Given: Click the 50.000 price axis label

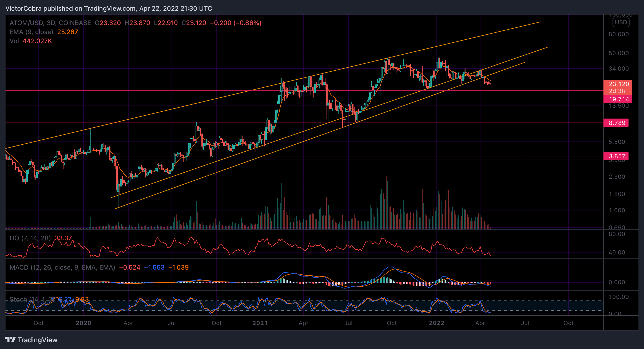Looking at the screenshot, I should (619, 53).
